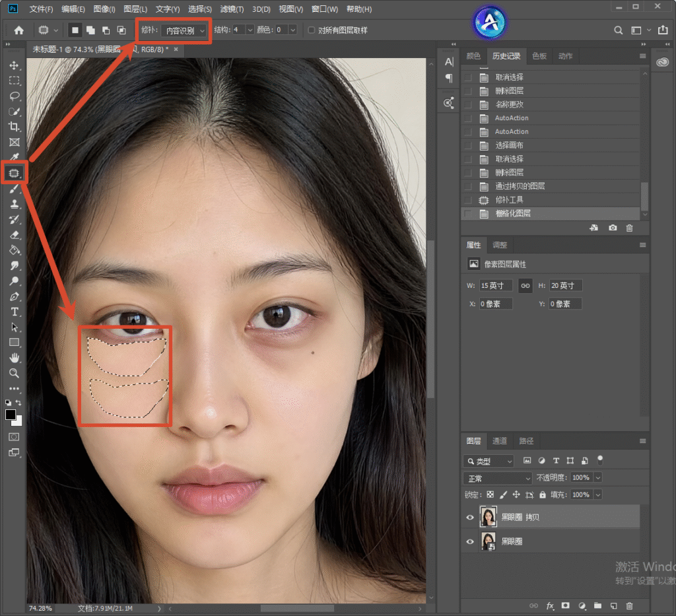Image resolution: width=676 pixels, height=616 pixels.
Task: Open the 结构 value dropdown
Action: point(250,30)
